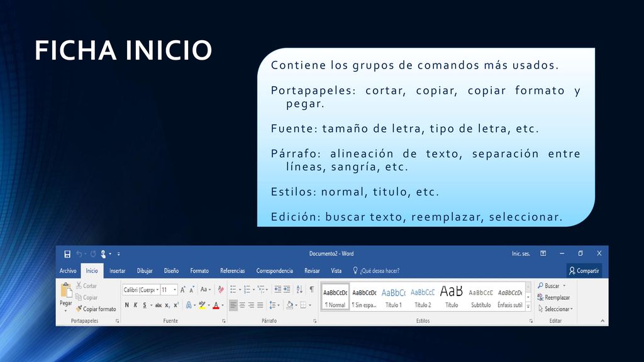The width and height of the screenshot is (644, 362).
Task: Apply the yellow text highlight color
Action: 202,305
